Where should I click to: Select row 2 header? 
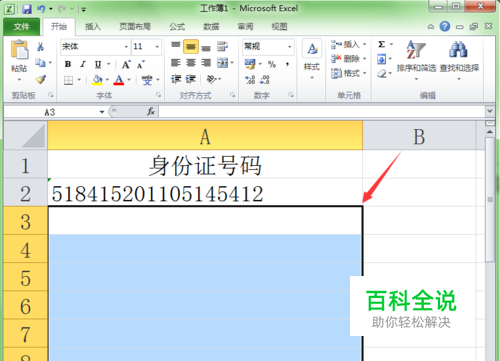(x=25, y=192)
